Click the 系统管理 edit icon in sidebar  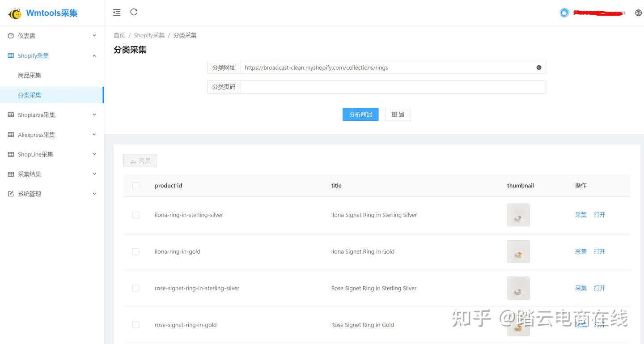10,194
